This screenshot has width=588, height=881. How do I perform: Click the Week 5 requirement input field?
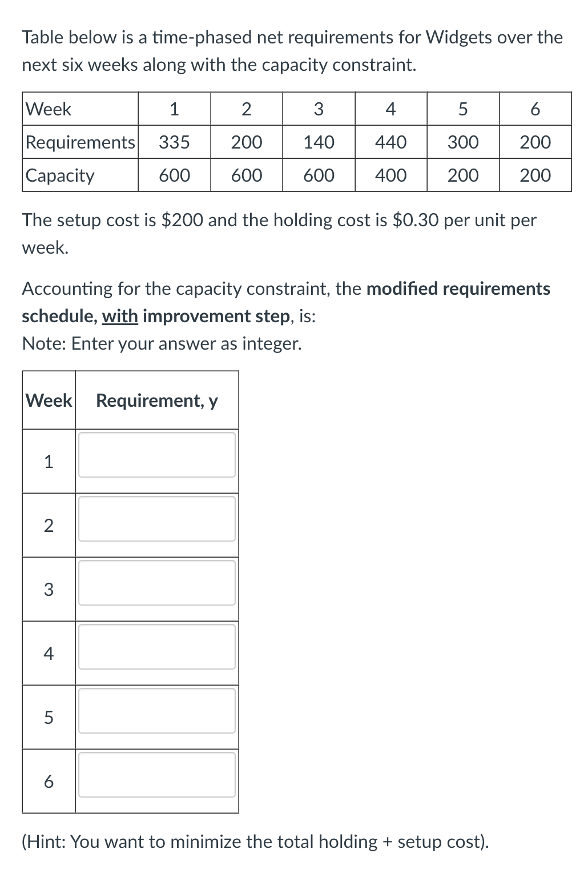[157, 711]
